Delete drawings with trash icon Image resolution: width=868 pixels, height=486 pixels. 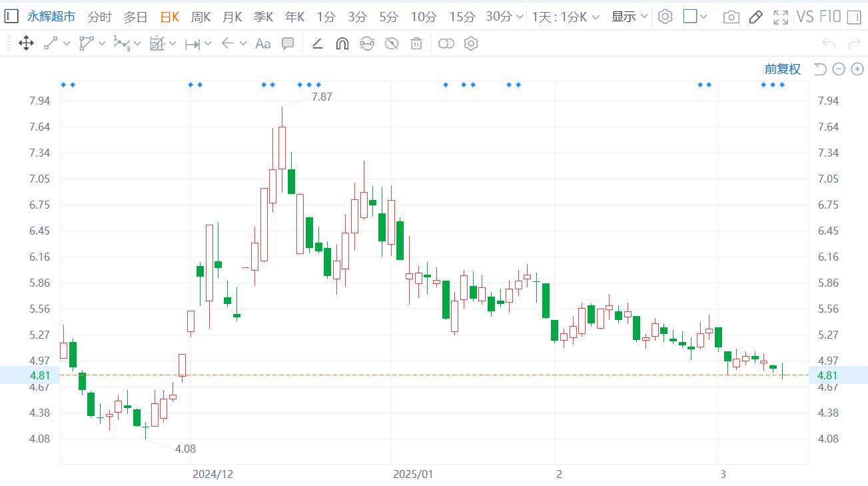pos(416,44)
